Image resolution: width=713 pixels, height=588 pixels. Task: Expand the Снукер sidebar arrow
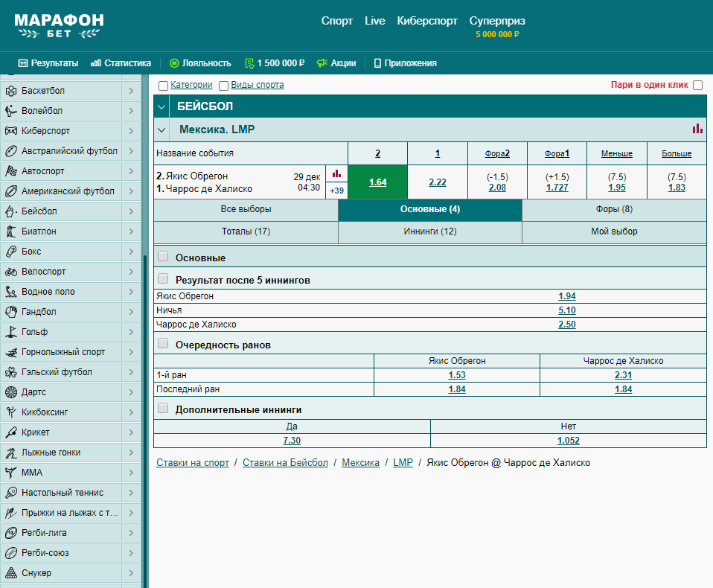pyautogui.click(x=131, y=573)
